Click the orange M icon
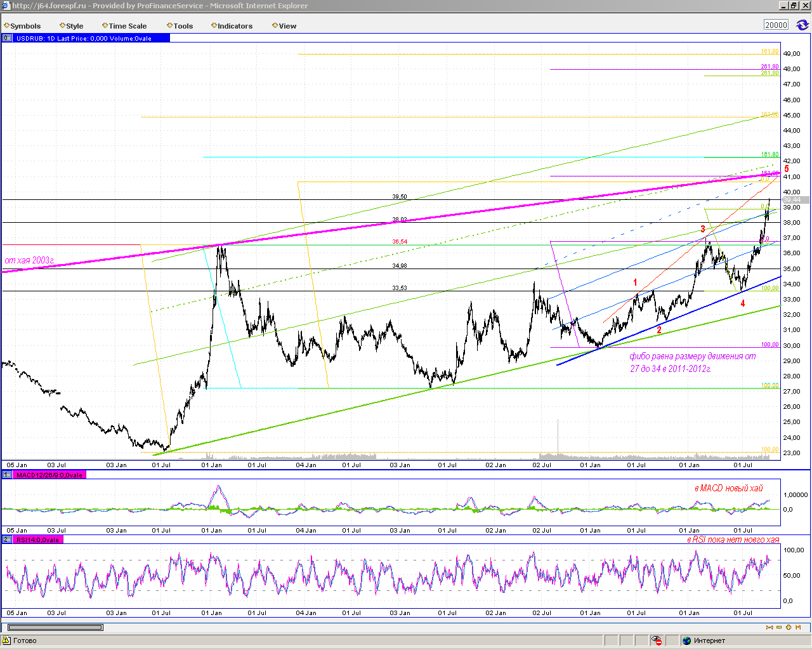812x650 pixels. coord(798,627)
